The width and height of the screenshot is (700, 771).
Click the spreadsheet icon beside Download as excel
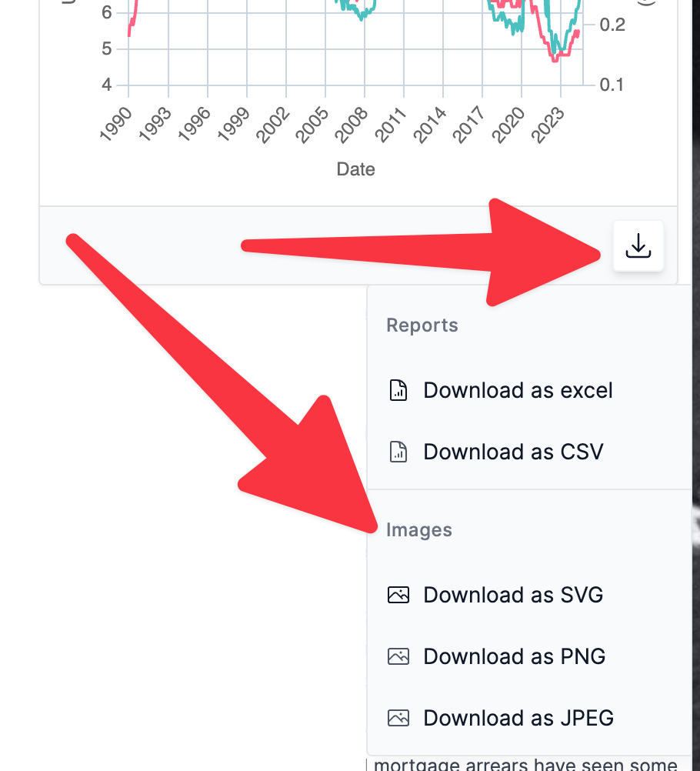click(x=398, y=390)
